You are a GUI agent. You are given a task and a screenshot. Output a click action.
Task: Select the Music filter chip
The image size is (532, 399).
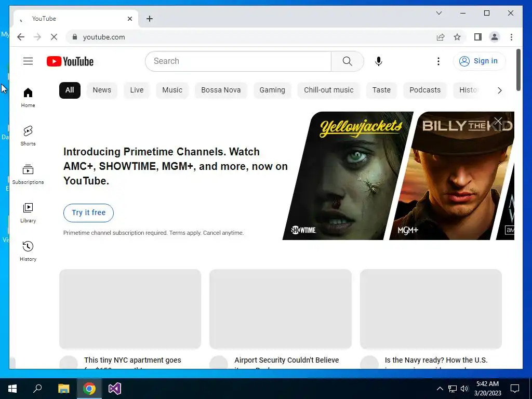pos(172,90)
